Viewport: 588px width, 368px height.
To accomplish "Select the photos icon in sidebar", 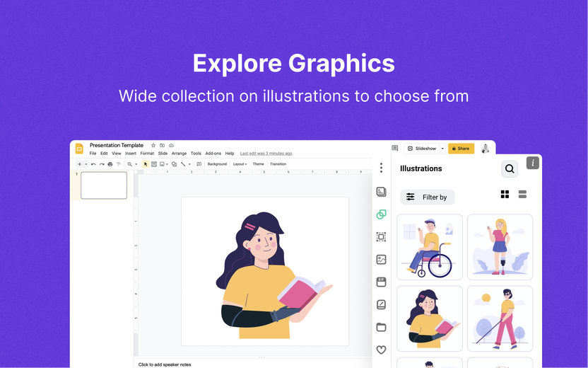I will [381, 260].
